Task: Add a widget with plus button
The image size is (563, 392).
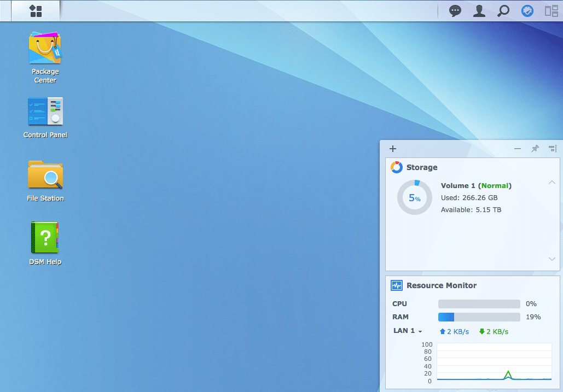Action: pyautogui.click(x=393, y=149)
